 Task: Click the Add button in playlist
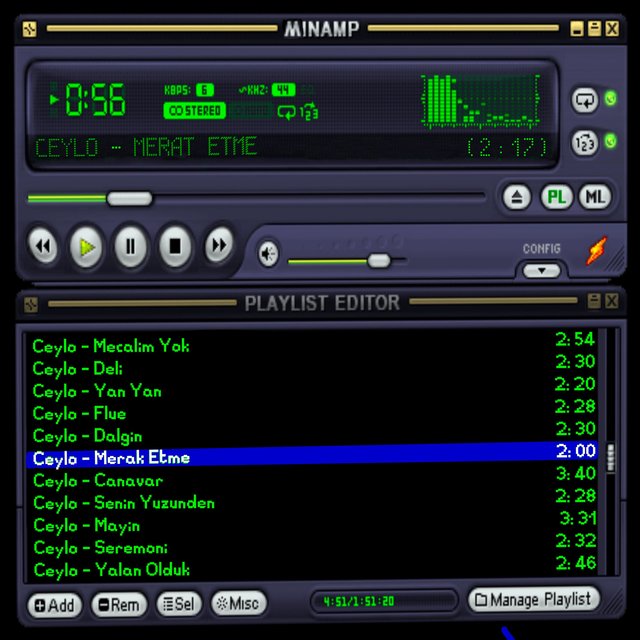(x=54, y=605)
